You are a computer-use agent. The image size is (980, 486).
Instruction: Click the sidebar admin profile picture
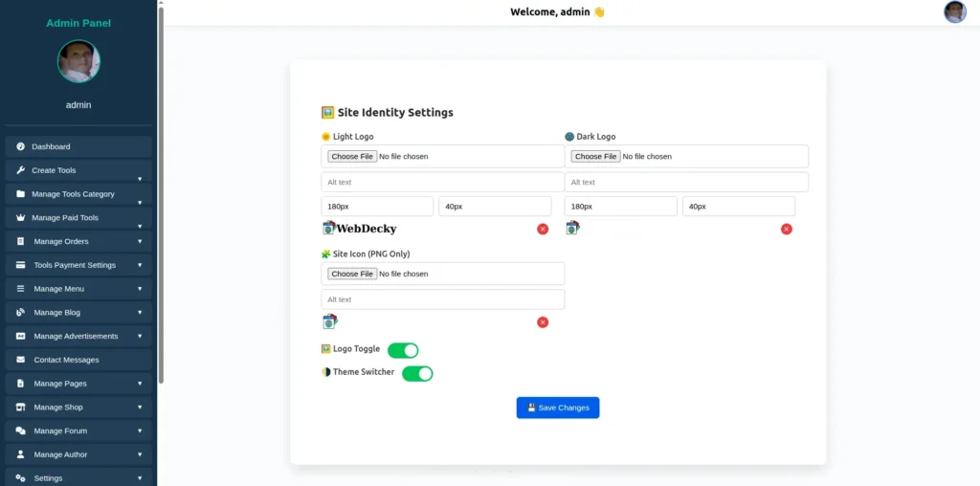point(78,61)
